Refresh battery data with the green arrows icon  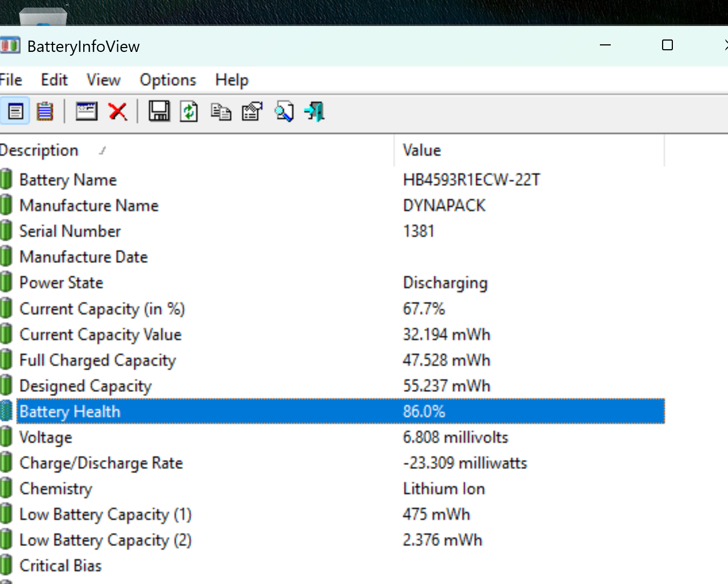pyautogui.click(x=189, y=112)
